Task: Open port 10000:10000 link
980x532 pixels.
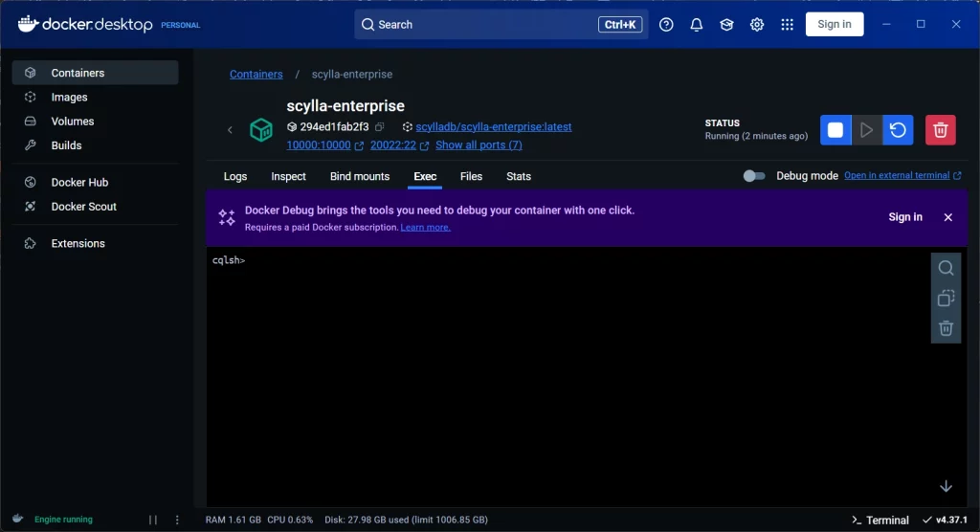Action: (x=318, y=144)
